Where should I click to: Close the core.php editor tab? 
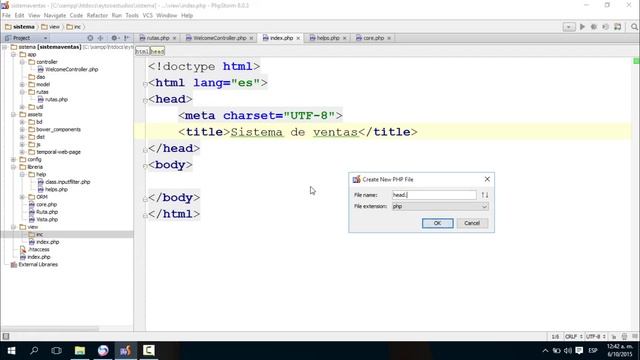click(x=389, y=38)
